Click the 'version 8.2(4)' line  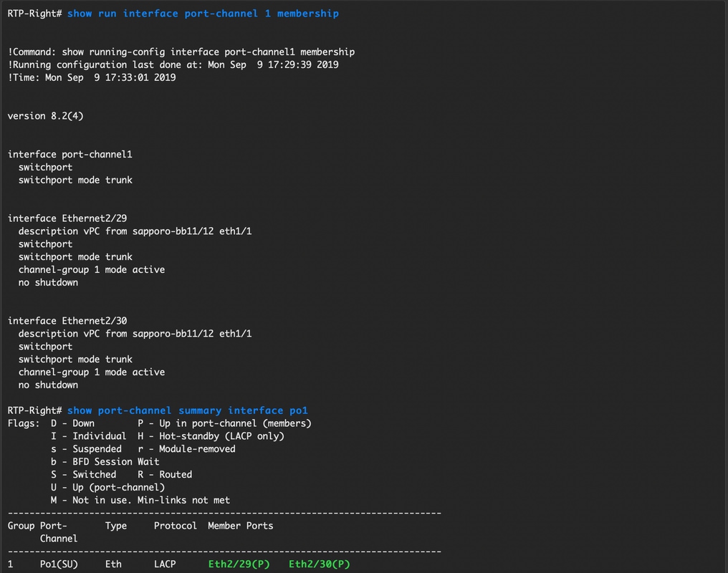point(45,116)
